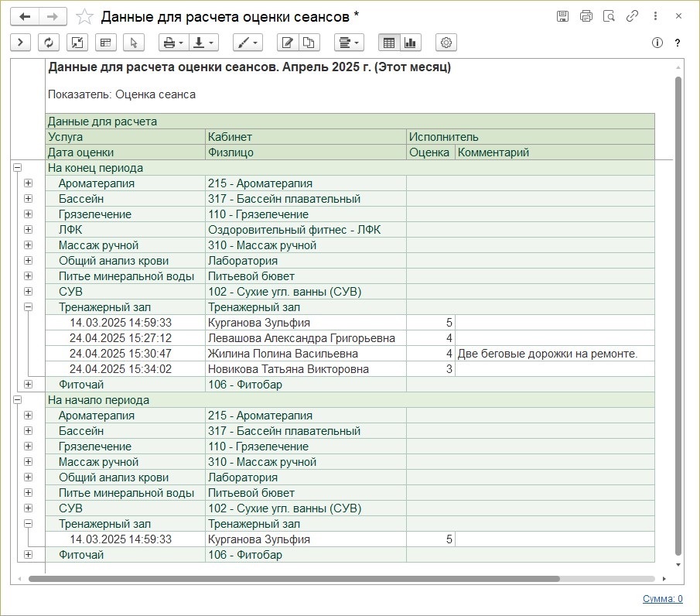Open the three-dot more menu
The height and width of the screenshot is (616, 700).
coord(656,16)
